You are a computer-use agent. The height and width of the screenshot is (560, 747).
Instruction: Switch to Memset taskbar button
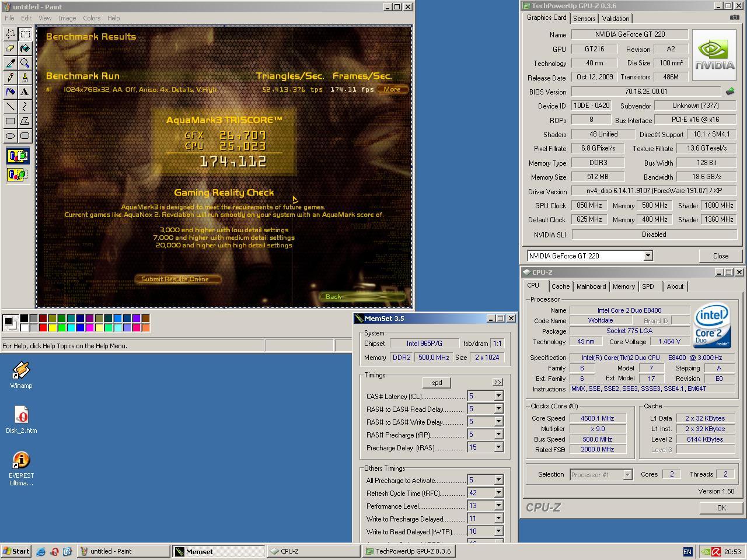[x=219, y=551]
